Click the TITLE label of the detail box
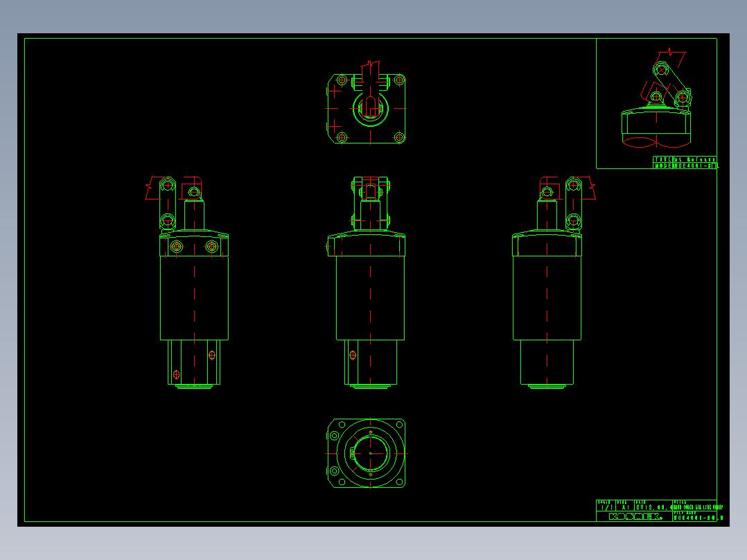 [x=662, y=159]
